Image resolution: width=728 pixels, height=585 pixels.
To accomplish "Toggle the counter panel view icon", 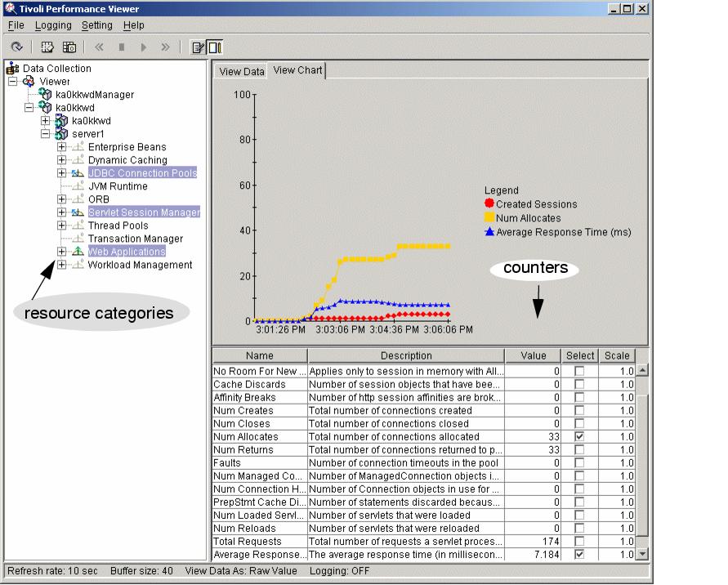I will coord(215,47).
